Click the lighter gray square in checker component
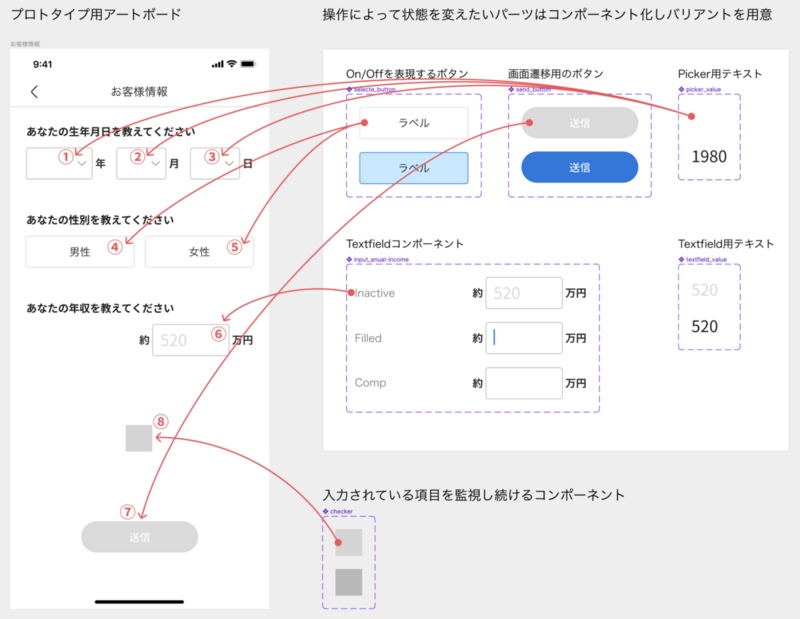The width and height of the screenshot is (800, 619). coord(348,542)
